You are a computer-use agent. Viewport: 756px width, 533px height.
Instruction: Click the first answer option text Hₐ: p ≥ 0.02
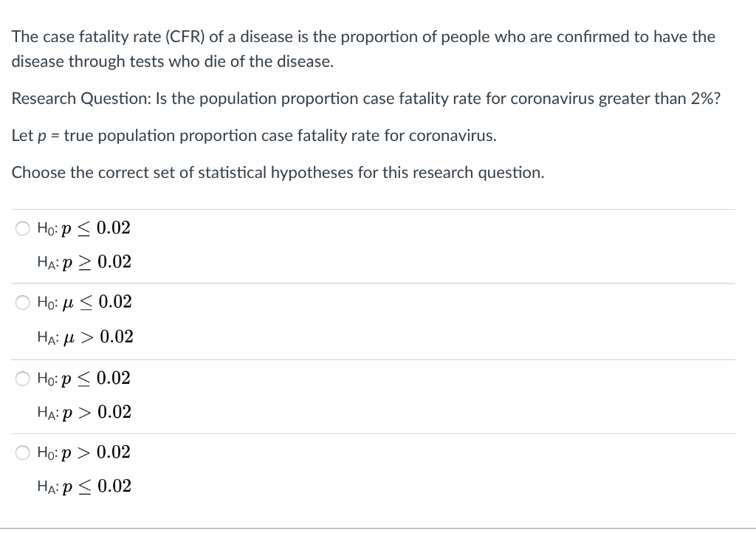point(83,262)
